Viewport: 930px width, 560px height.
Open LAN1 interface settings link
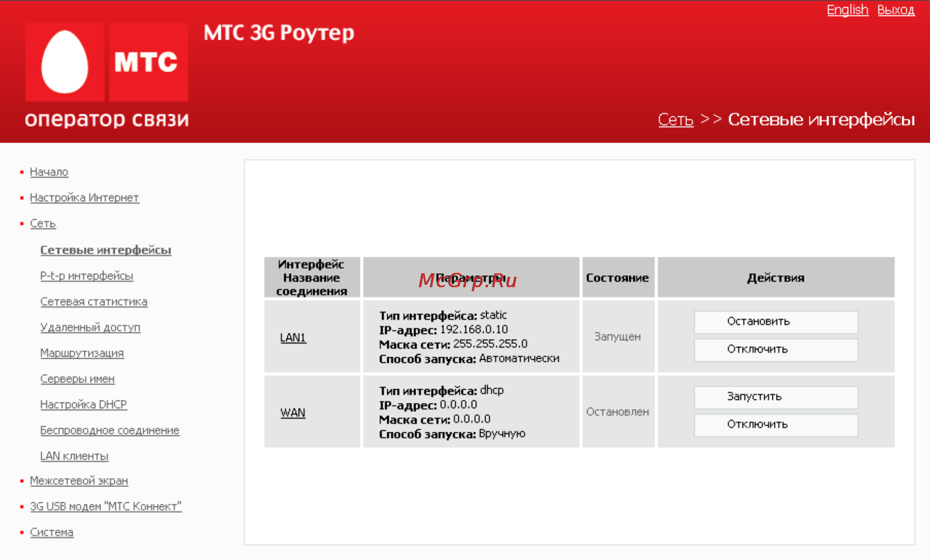tap(293, 337)
